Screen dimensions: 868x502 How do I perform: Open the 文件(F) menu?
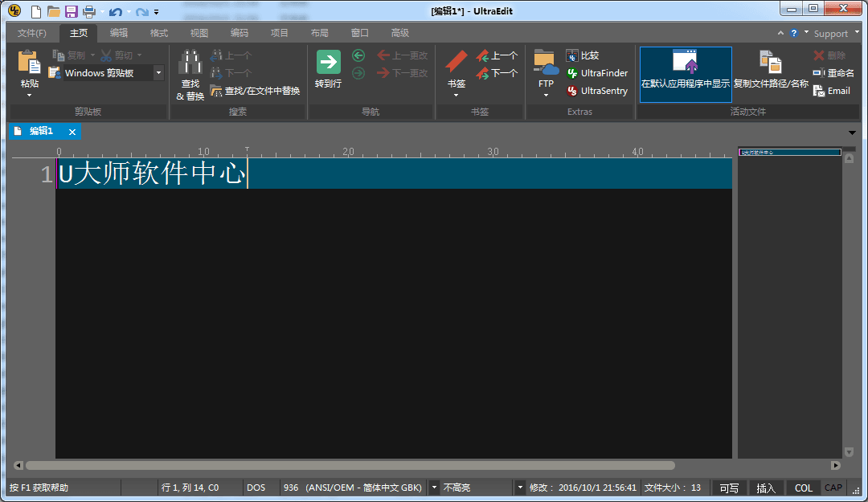(32, 33)
